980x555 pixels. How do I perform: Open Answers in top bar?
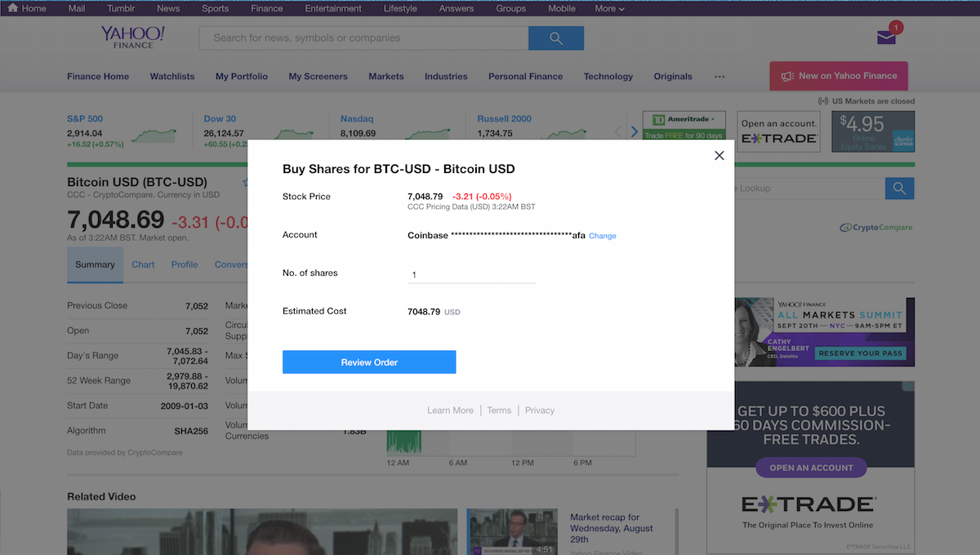pos(457,8)
